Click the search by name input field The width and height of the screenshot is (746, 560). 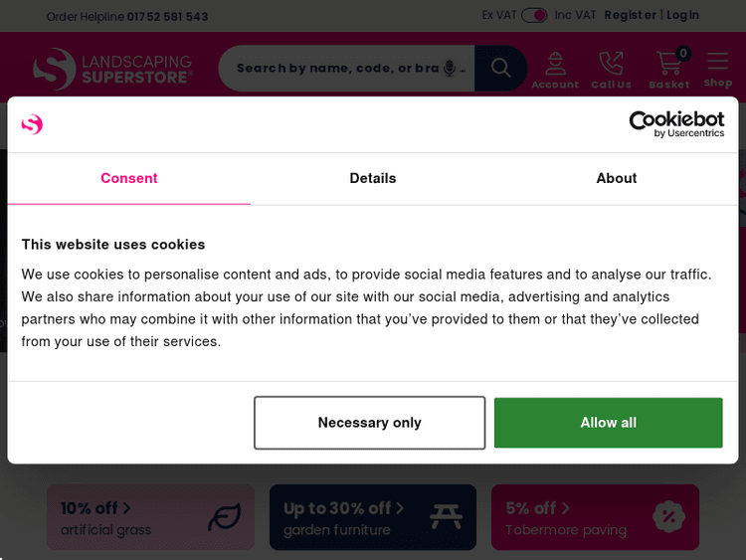point(336,68)
